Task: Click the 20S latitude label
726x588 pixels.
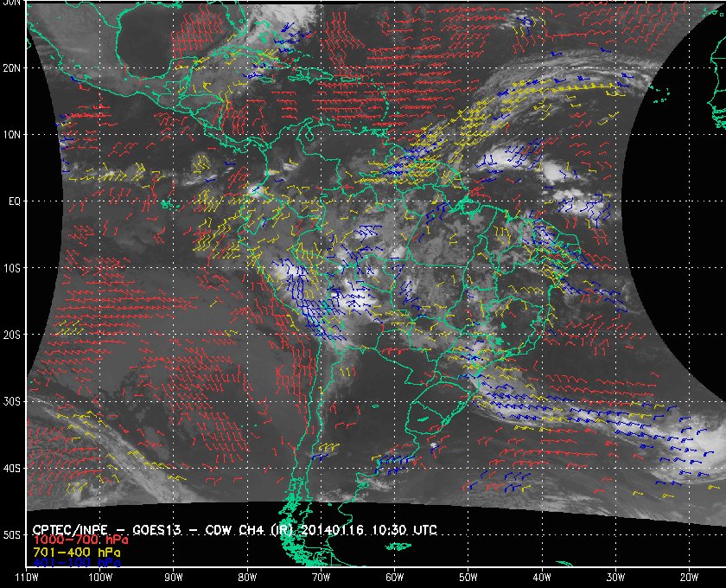Action: point(11,335)
